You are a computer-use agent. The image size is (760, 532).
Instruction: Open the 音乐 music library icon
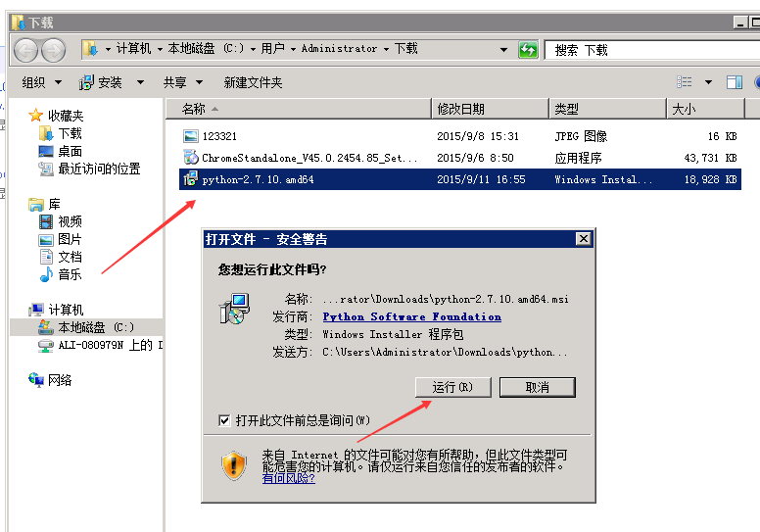(x=46, y=274)
